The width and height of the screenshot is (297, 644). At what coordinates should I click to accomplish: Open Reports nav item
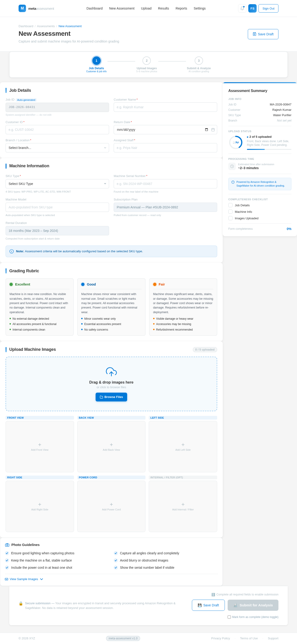(181, 8)
